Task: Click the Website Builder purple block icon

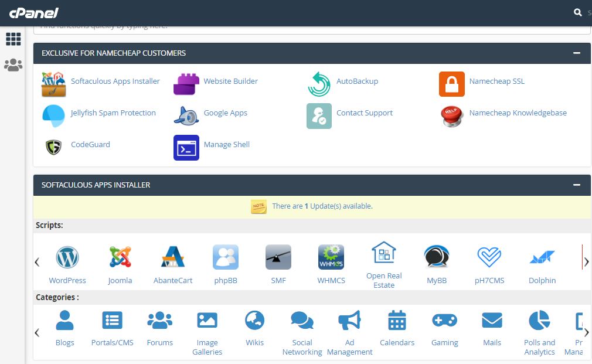Action: [x=186, y=84]
